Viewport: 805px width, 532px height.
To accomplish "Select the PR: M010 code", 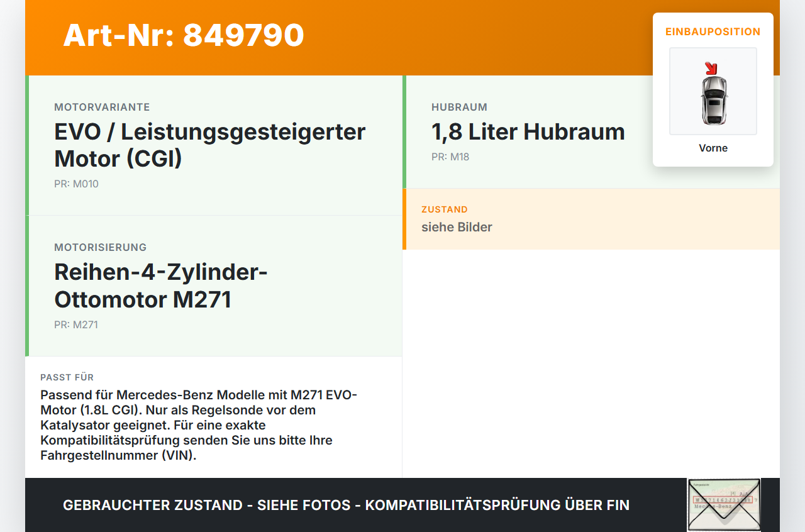I will (x=76, y=184).
